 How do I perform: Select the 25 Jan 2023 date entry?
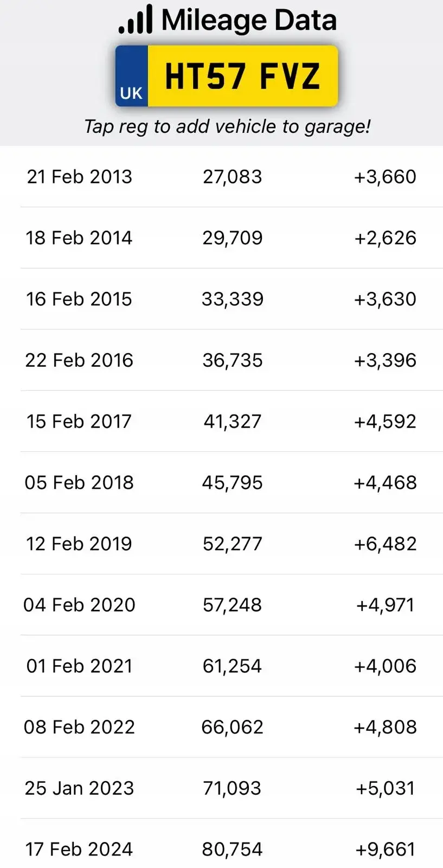click(79, 788)
